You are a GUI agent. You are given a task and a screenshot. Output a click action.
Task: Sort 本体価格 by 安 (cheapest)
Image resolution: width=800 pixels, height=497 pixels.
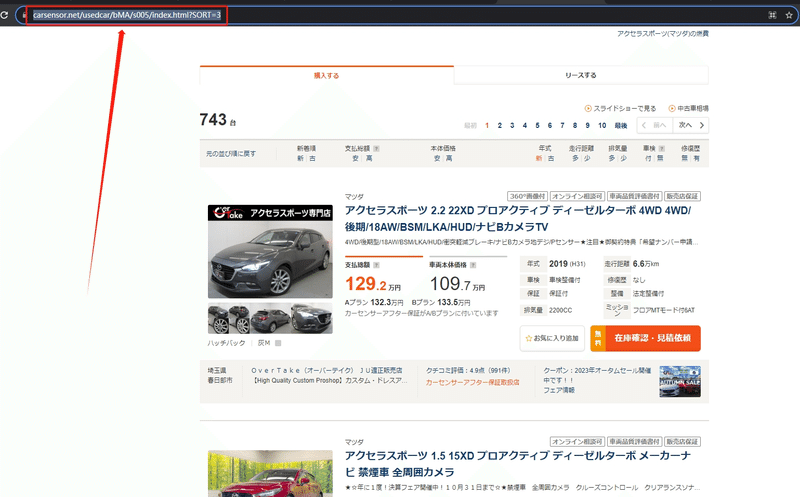coord(437,159)
